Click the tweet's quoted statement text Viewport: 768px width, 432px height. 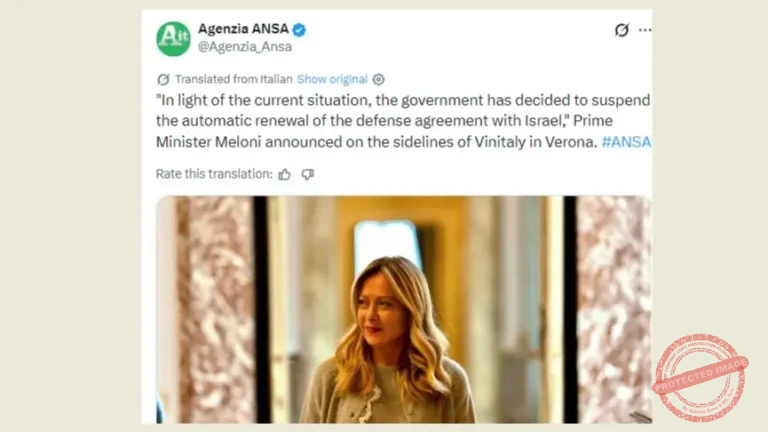click(403, 121)
